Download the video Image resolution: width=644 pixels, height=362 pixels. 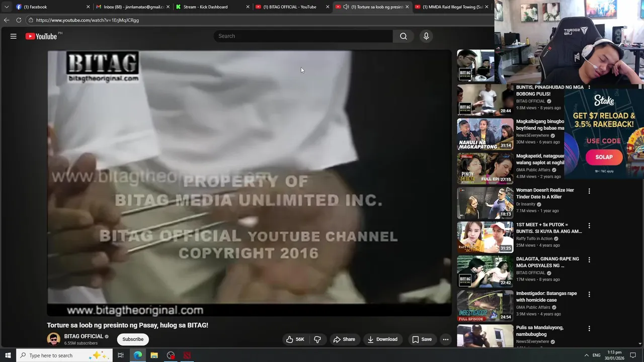(382, 339)
